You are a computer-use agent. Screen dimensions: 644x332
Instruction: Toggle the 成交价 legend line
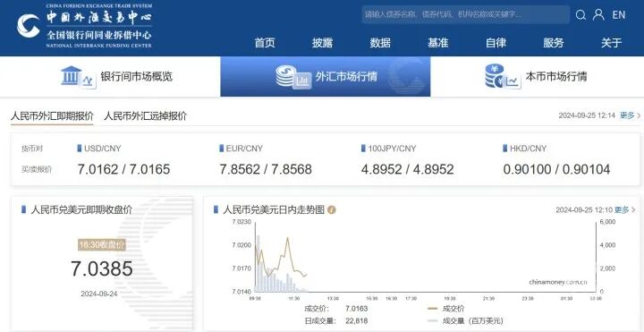(x=445, y=309)
